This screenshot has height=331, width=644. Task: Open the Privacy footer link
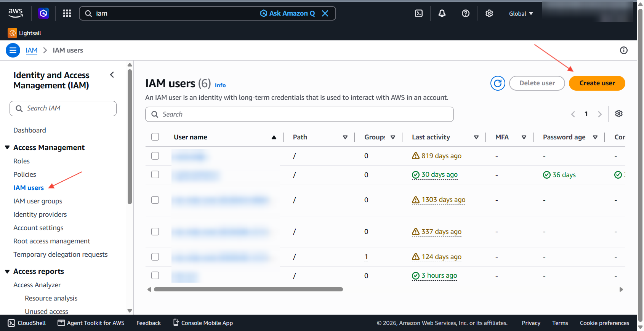coord(531,323)
